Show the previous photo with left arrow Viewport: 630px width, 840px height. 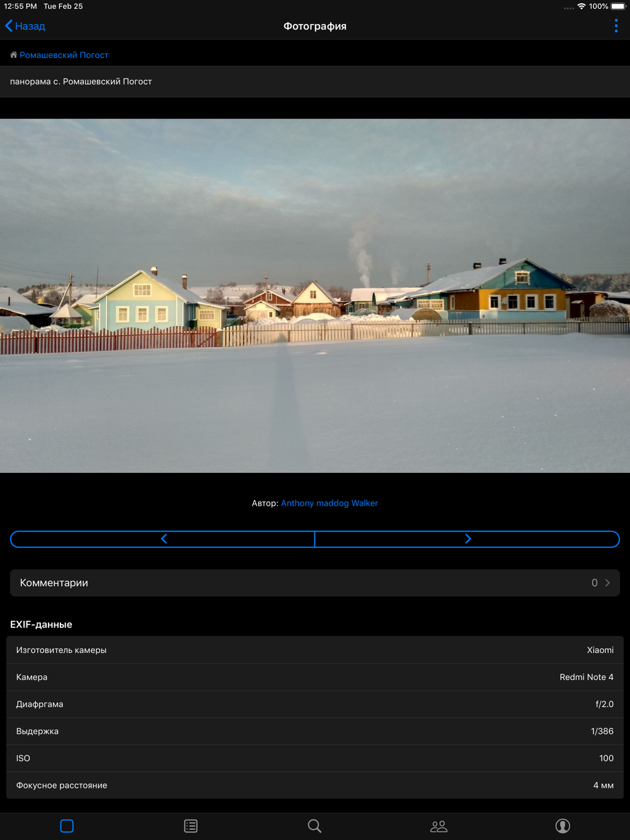163,539
